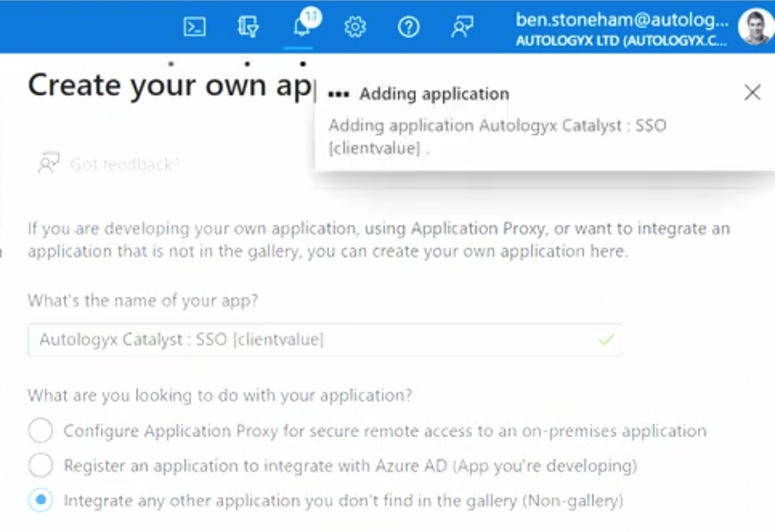Click the app name input field
This screenshot has width=775, height=532.
point(324,340)
